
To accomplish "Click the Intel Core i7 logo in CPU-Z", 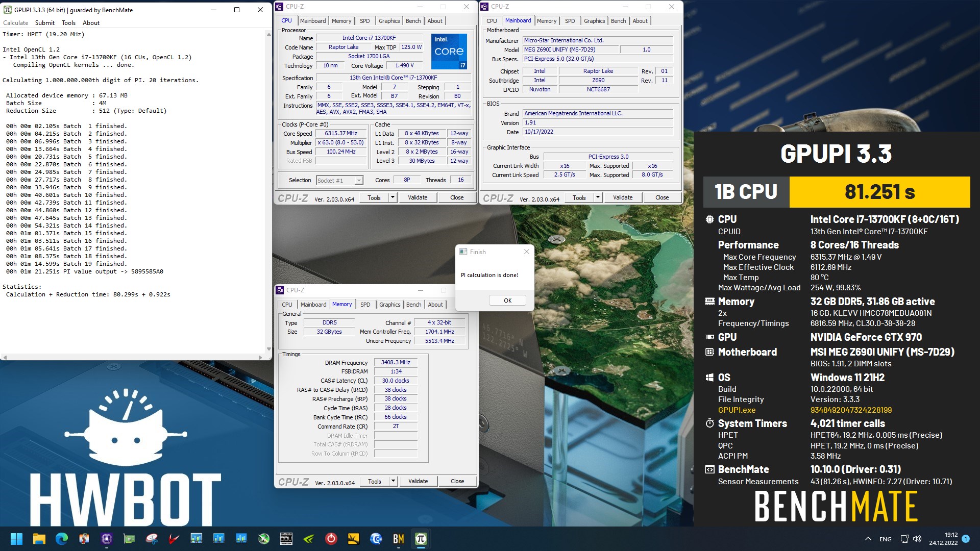I will pyautogui.click(x=449, y=52).
